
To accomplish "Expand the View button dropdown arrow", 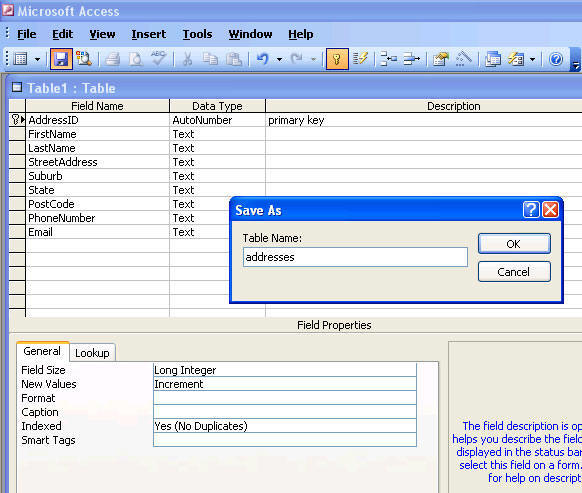I will tap(37, 59).
